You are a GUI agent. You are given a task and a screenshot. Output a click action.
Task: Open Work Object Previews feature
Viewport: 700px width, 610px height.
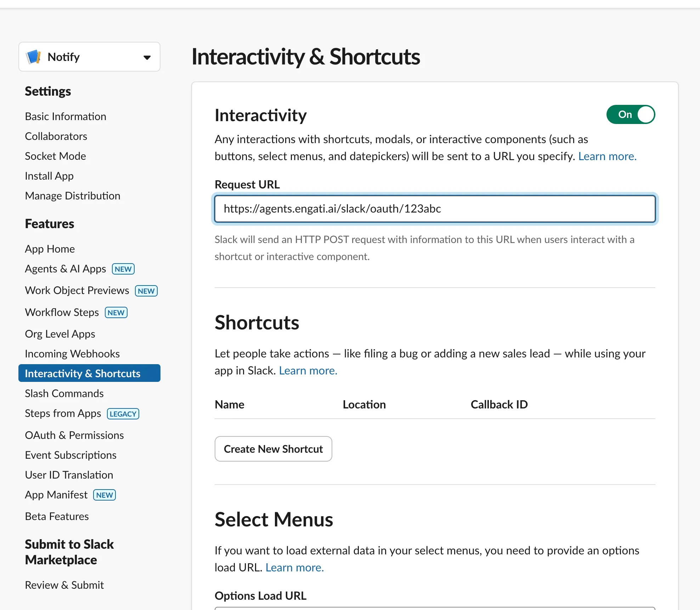tap(77, 290)
